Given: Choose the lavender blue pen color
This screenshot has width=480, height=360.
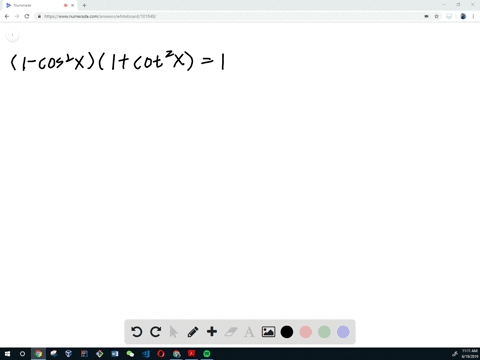Looking at the screenshot, I should point(343,332).
